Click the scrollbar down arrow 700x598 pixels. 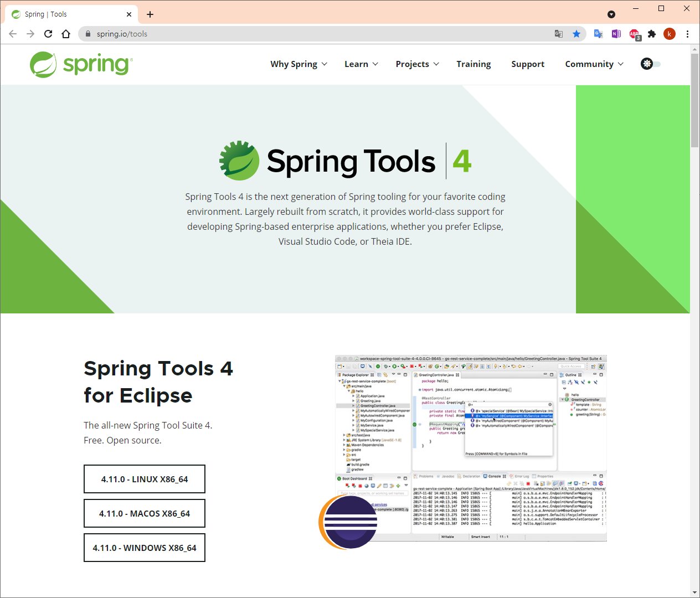pyautogui.click(x=695, y=592)
